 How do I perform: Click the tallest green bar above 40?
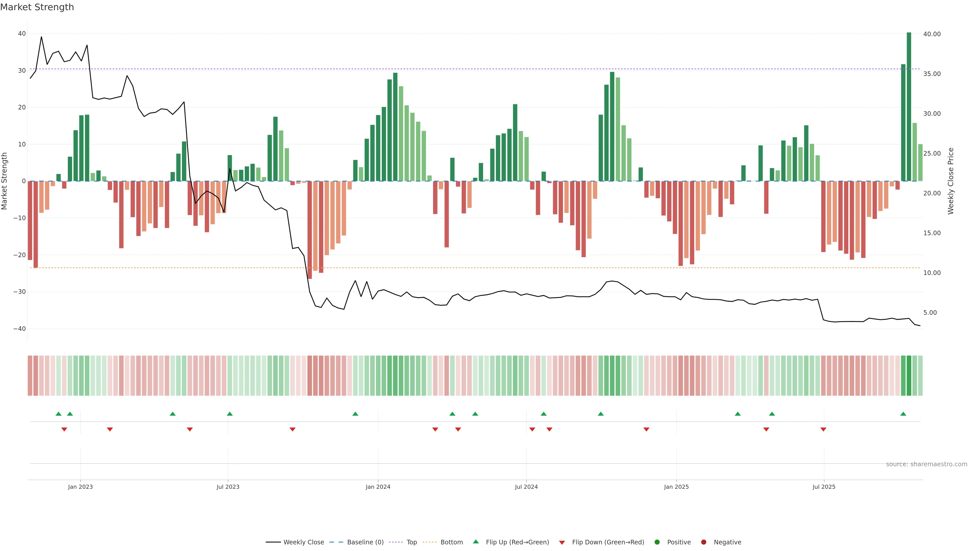(x=909, y=106)
